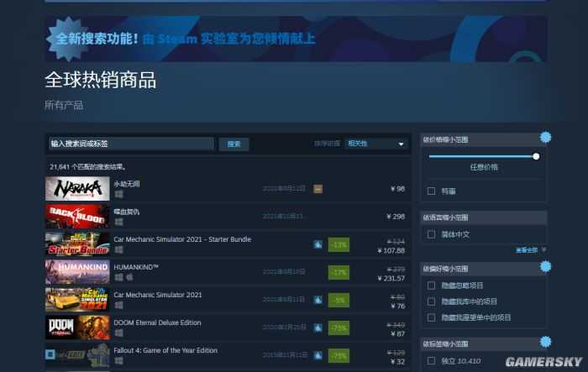The width and height of the screenshot is (588, 372).
Task: Open 永劫无间 game title link
Action: [127, 184]
